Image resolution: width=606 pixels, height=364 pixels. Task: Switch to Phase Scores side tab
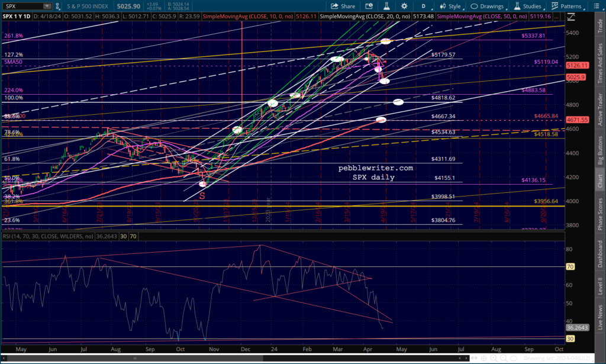[600, 214]
